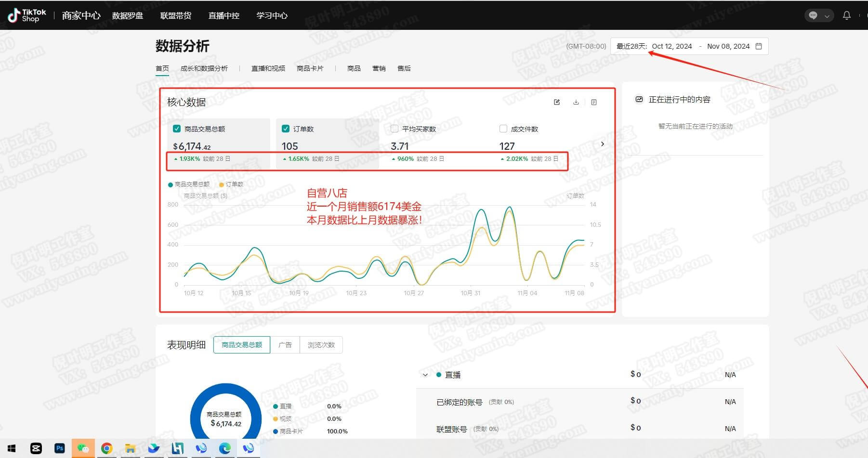The height and width of the screenshot is (458, 868).
Task: Click the 105 orders value
Action: click(290, 146)
